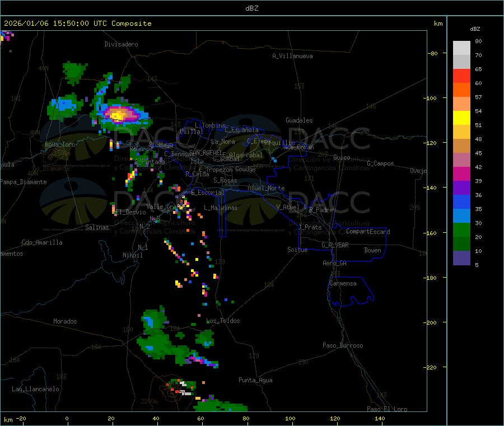504x426 pixels.
Task: Select the dark orange 57-60 dBZ legend swatch
Action: (461, 90)
